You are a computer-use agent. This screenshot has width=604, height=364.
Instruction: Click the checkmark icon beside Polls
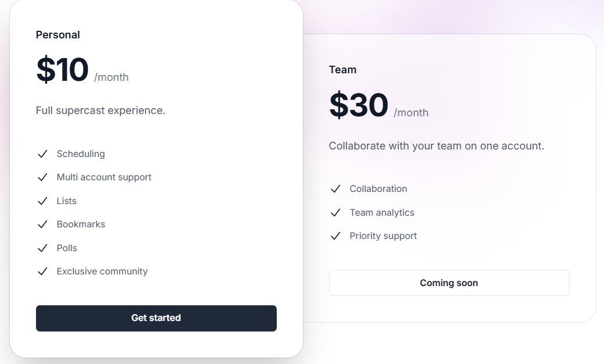point(42,248)
